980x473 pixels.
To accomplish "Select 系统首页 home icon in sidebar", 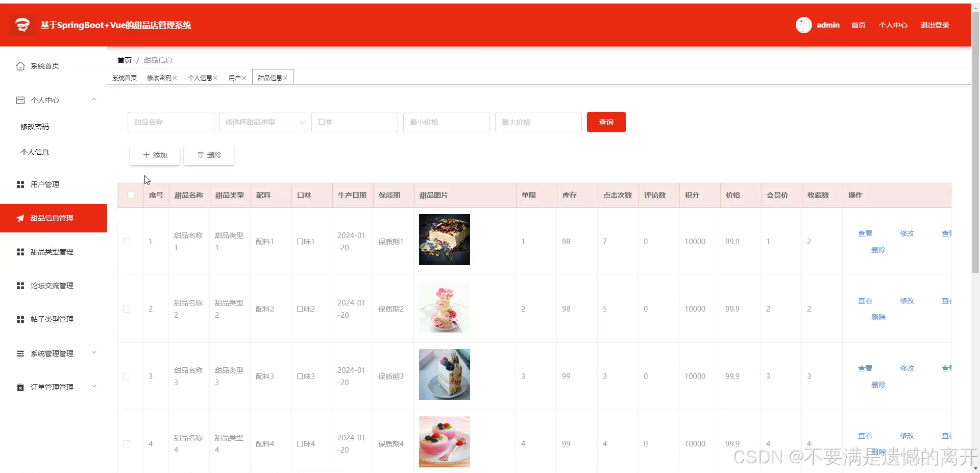I will (20, 66).
